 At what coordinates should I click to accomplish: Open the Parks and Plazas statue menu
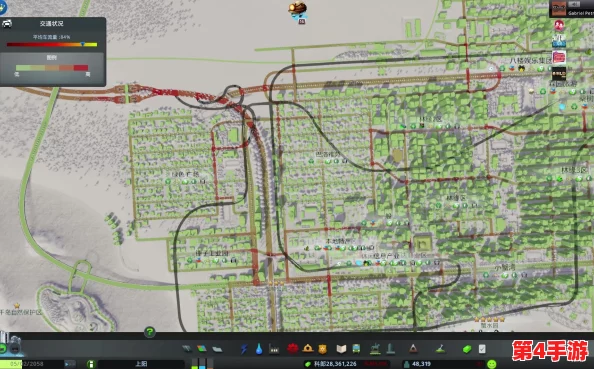(x=375, y=348)
